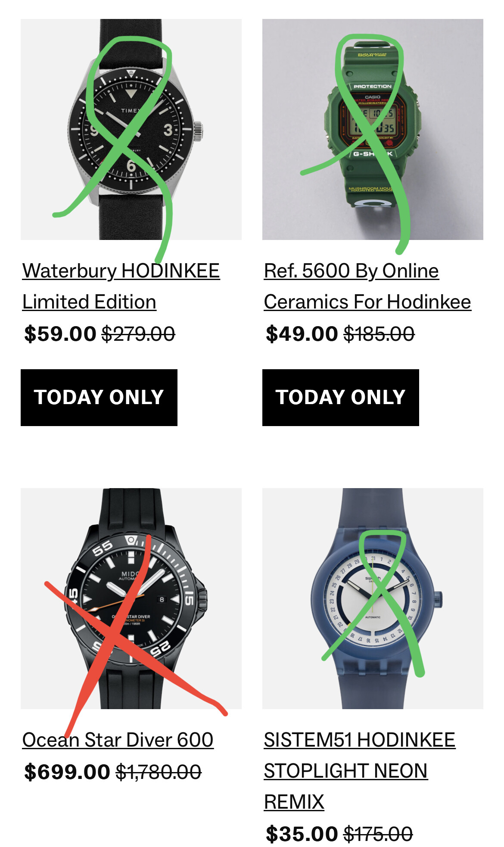Image resolution: width=504 pixels, height=847 pixels.
Task: Open the blue Swatch SISTEM51 photo
Action: [x=373, y=598]
